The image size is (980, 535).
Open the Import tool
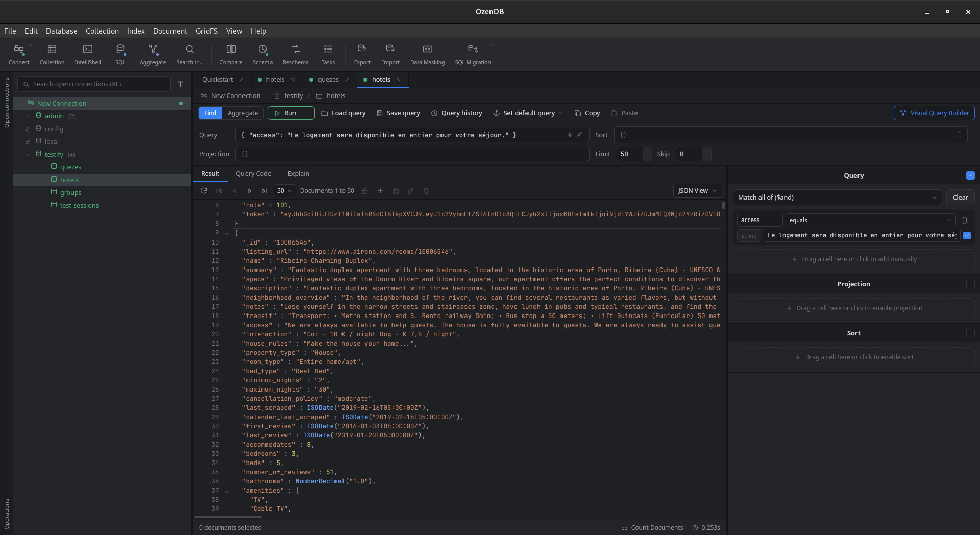[391, 54]
